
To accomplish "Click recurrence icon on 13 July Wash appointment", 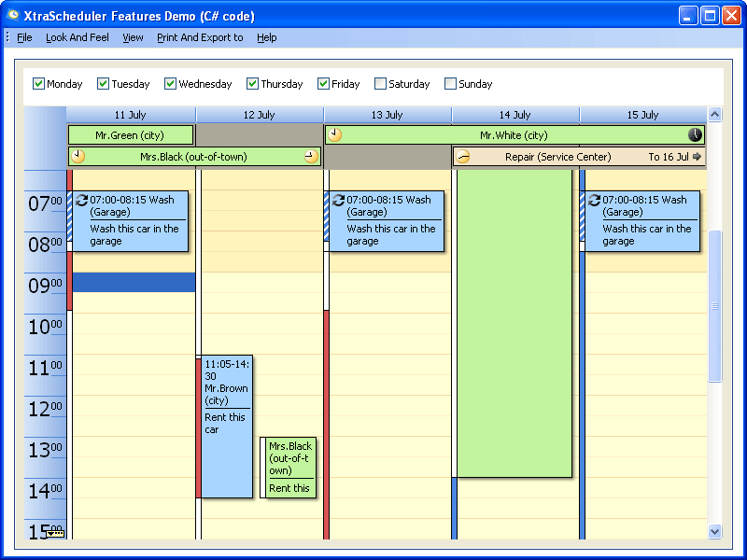I will point(338,200).
